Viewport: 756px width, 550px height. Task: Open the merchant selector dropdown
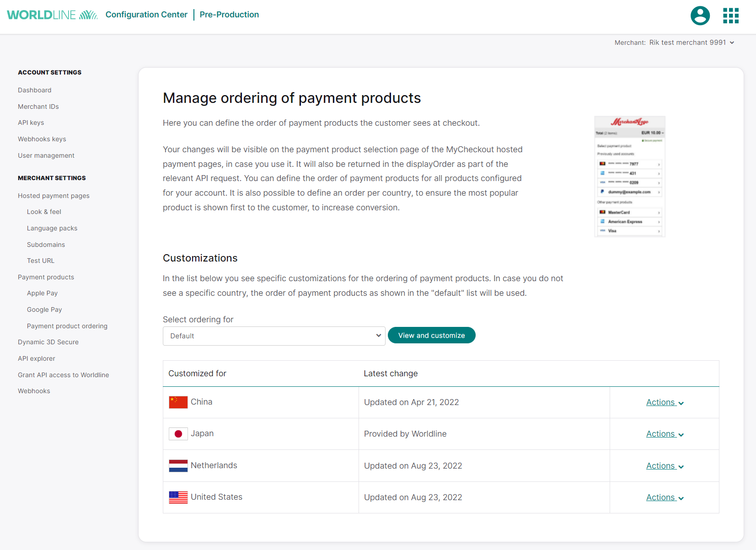point(692,42)
